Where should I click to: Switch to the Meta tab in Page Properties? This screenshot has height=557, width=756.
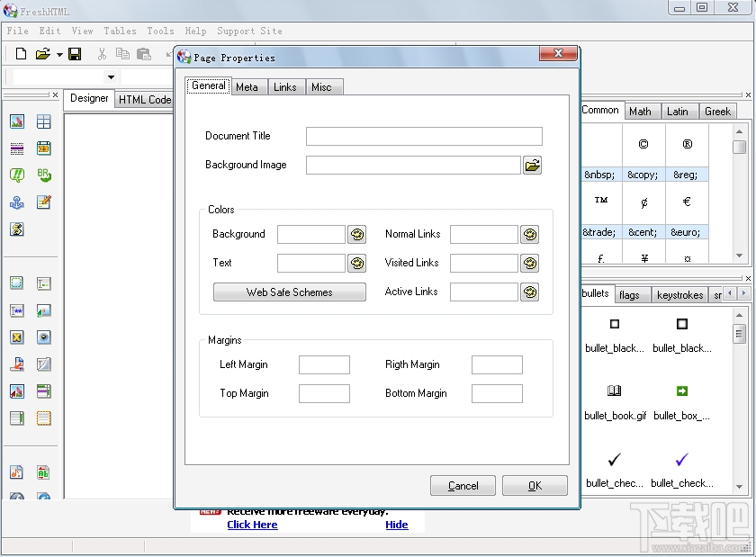[248, 86]
